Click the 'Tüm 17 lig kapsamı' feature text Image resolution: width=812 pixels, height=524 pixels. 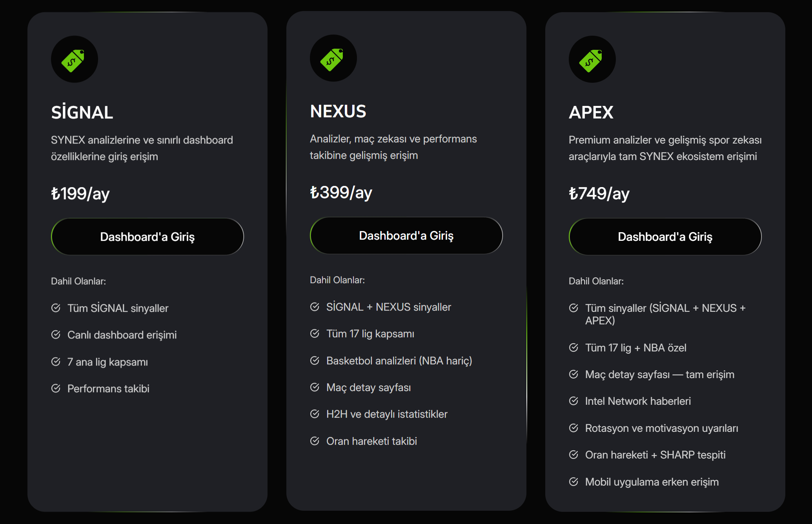click(x=370, y=334)
